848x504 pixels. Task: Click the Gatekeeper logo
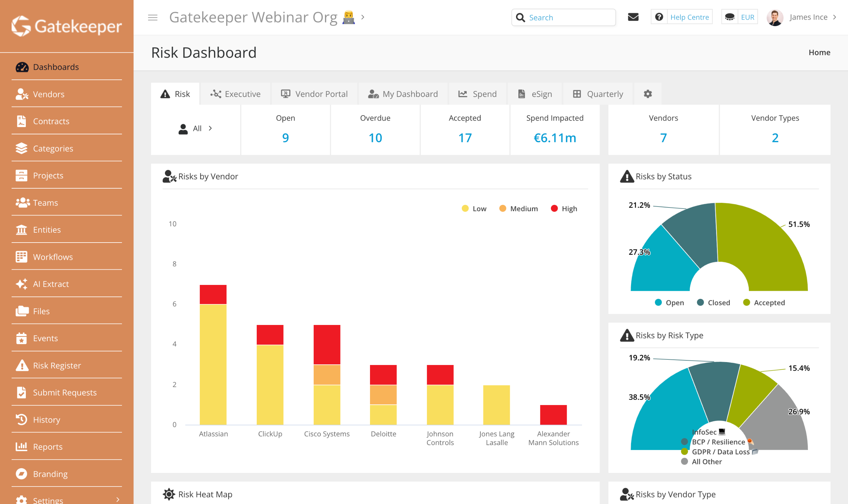coord(67,26)
